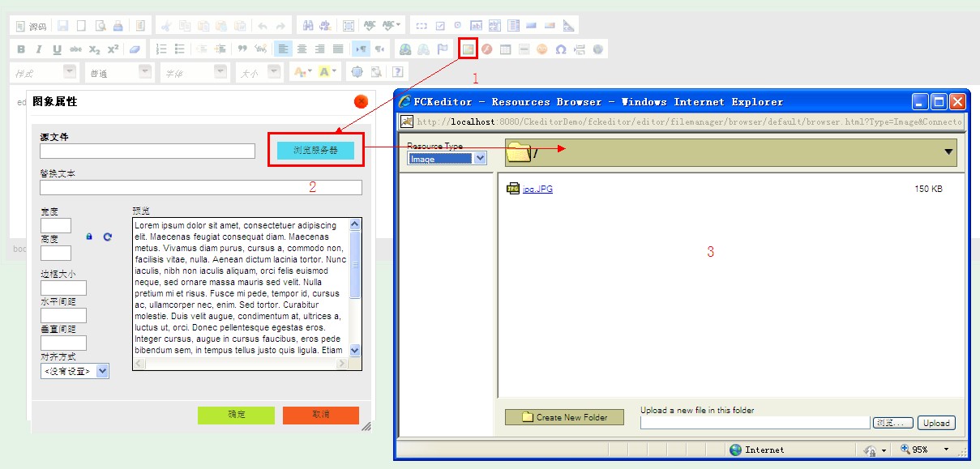Toggle bold formatting in toolbar
Image resolution: width=980 pixels, height=469 pixels.
point(21,49)
